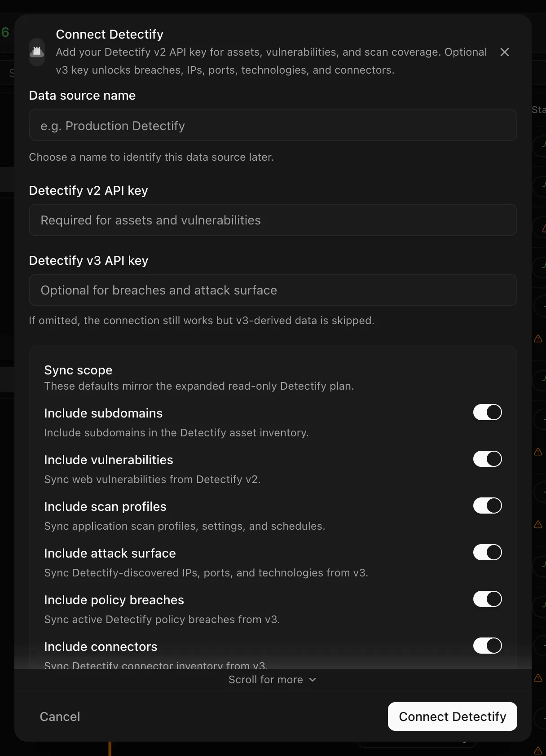
Task: Click the 'Detectify v3 API key' label
Action: tap(88, 260)
